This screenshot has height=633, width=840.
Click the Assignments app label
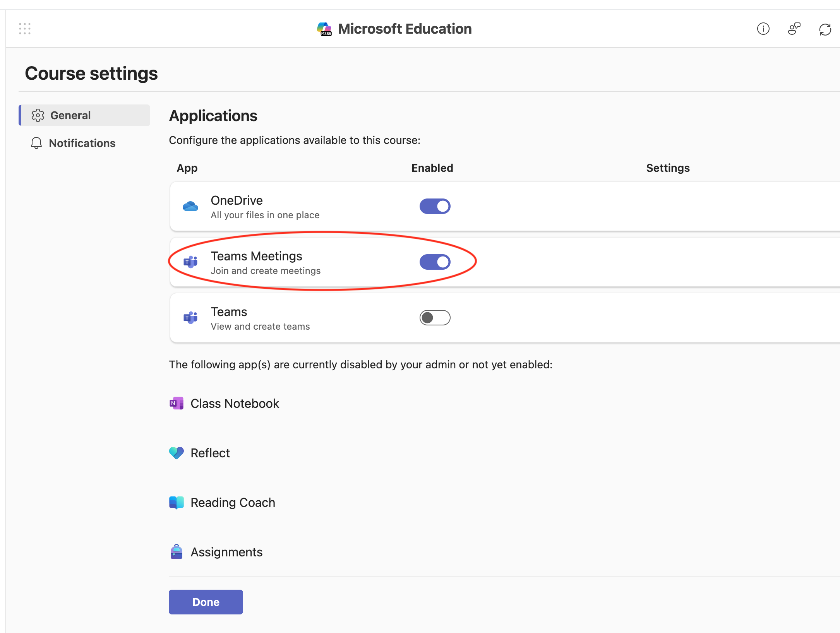coord(226,552)
